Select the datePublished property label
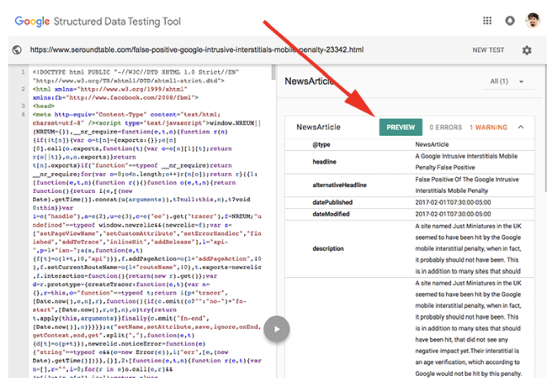The width and height of the screenshot is (556, 392). [x=332, y=202]
